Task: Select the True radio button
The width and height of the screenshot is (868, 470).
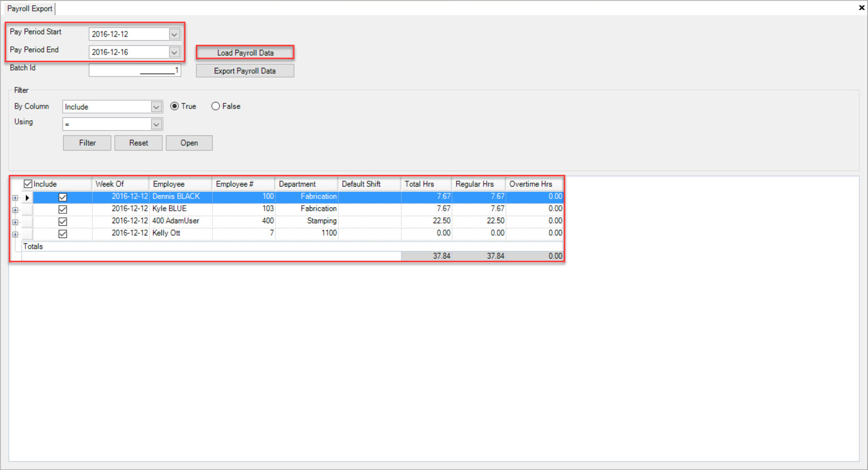Action: [x=175, y=106]
